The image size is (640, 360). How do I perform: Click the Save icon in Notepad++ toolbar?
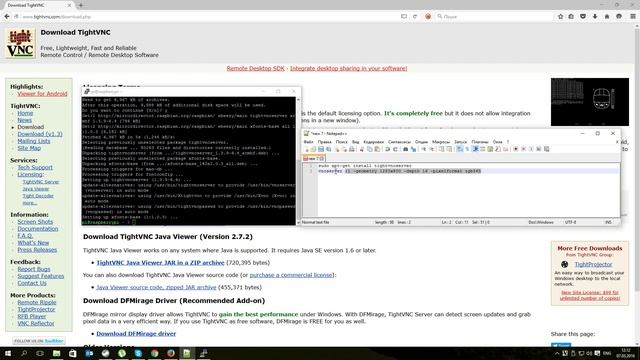pos(321,149)
